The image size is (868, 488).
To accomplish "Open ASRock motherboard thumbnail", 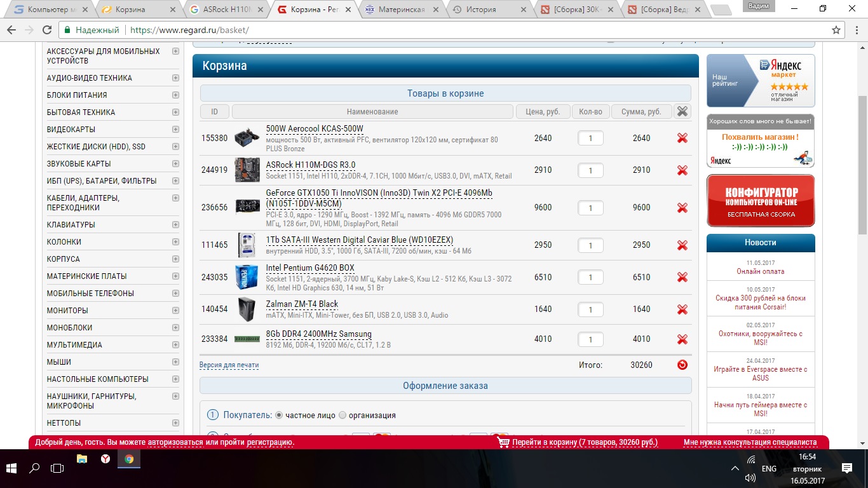I will point(247,170).
